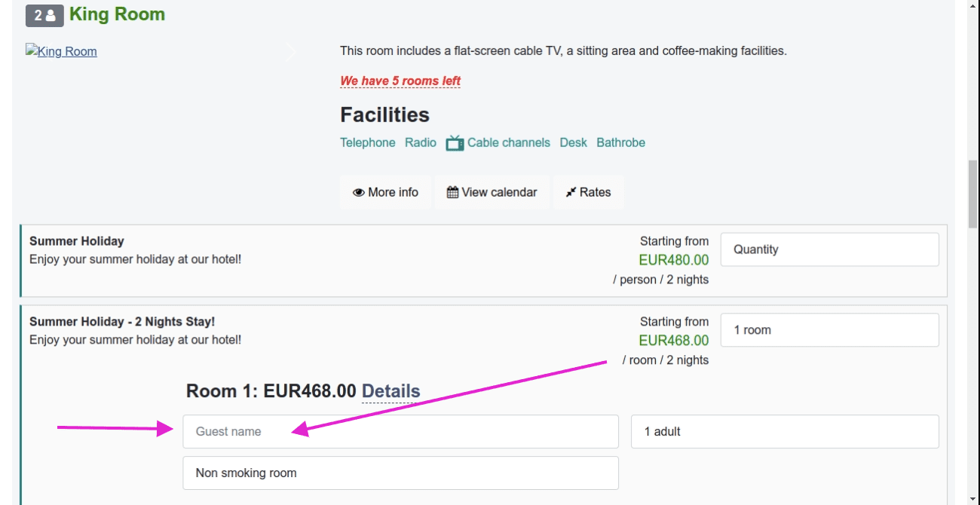Open the King Room image thumbnail
Screen dimensions: 980x505
tap(61, 51)
